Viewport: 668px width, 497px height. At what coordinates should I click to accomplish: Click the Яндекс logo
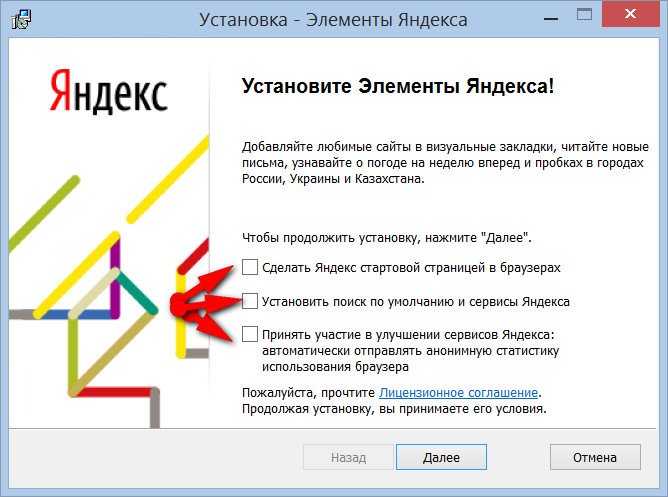(x=109, y=91)
